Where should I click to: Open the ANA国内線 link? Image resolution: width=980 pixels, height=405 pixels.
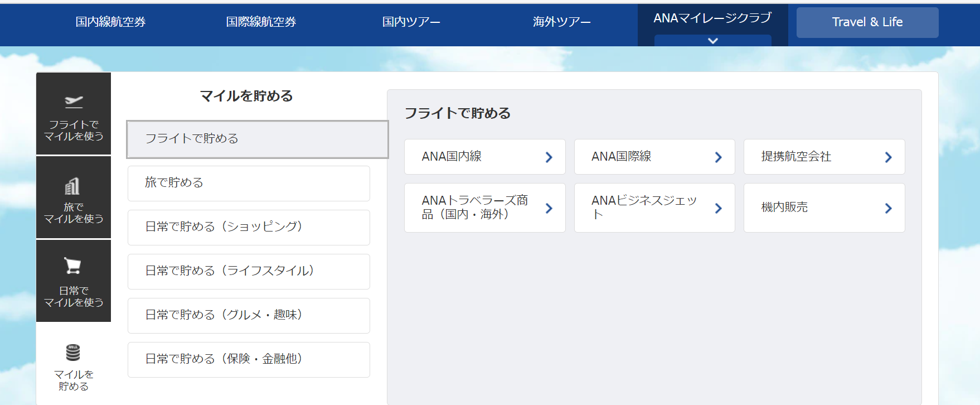[x=485, y=157]
